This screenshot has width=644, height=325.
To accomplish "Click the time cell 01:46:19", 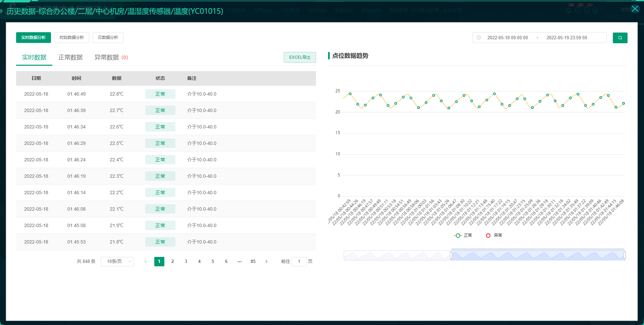I will [x=76, y=176].
